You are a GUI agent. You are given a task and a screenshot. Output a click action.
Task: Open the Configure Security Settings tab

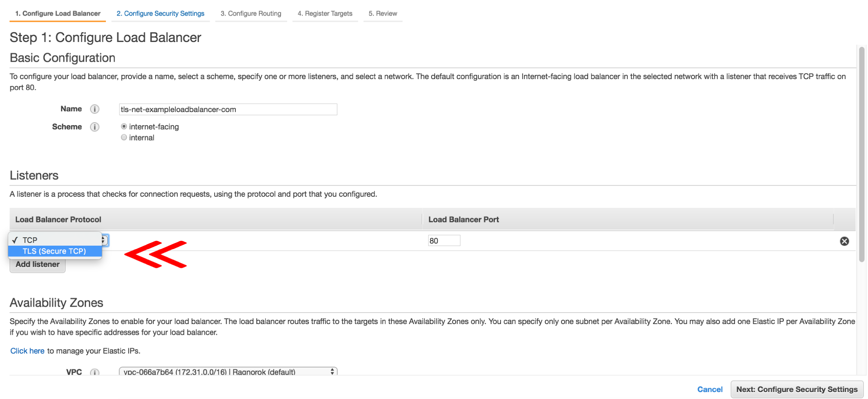[160, 14]
